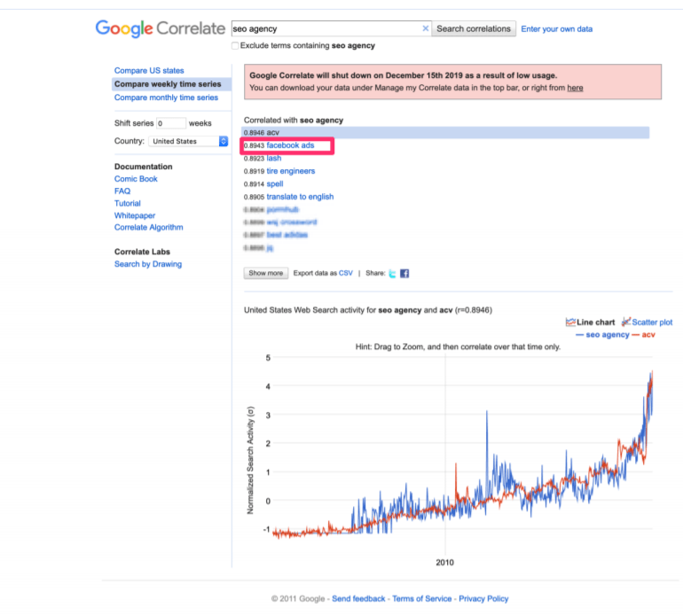Click the Show more button
Screen dimensions: 683x616
pyautogui.click(x=266, y=273)
